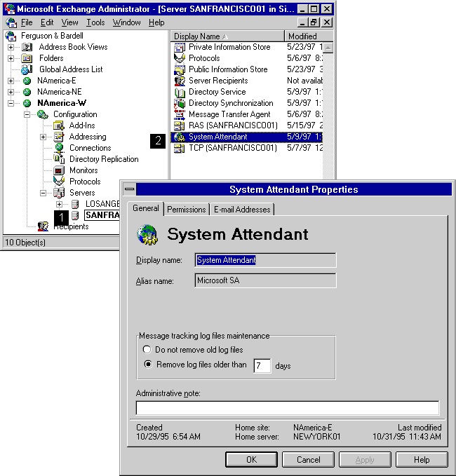Expand the Address Book Views node
Viewport: 456px width, 476px height.
[x=11, y=48]
